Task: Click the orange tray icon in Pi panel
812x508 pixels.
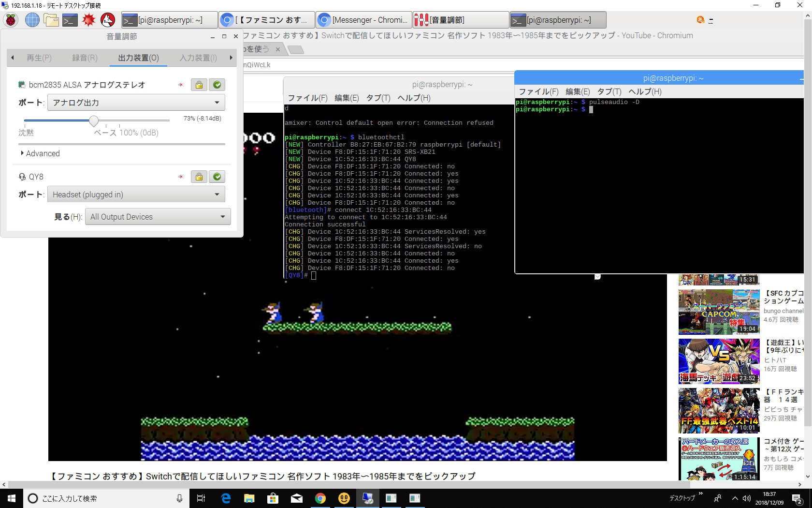Action: pos(700,20)
